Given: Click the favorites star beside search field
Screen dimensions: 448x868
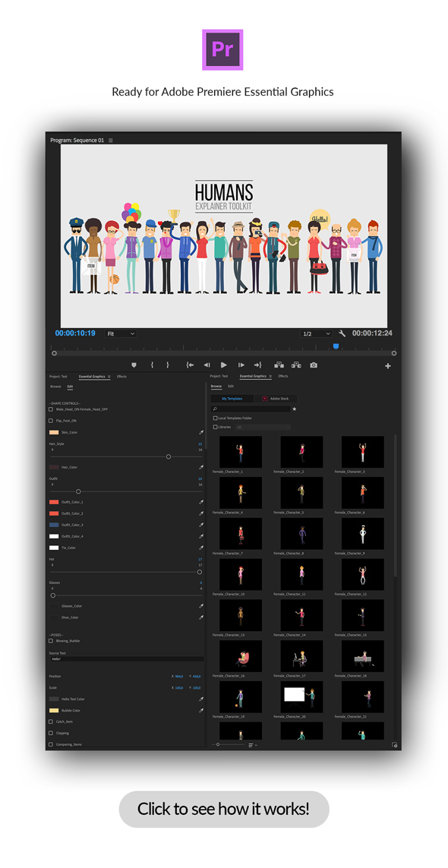Looking at the screenshot, I should point(295,409).
